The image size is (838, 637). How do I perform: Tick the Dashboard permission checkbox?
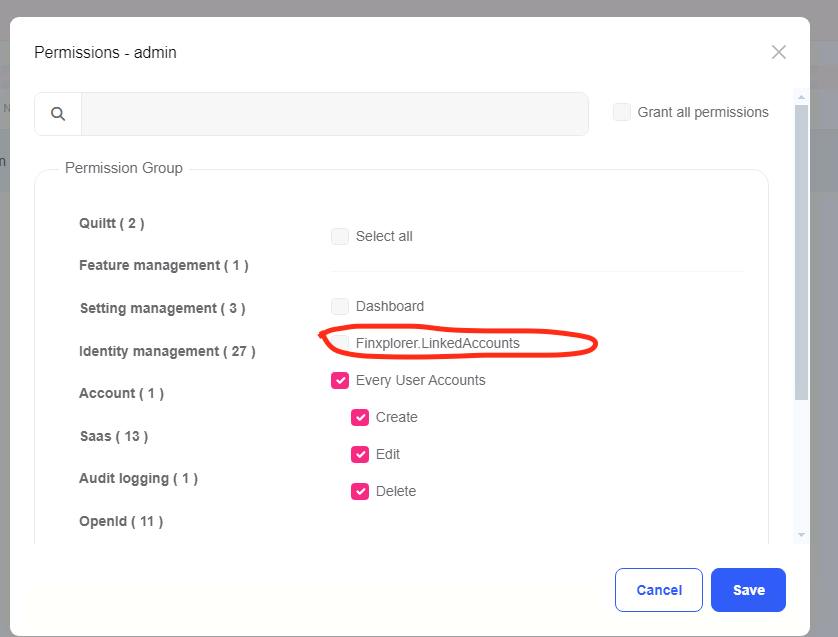pyautogui.click(x=340, y=307)
